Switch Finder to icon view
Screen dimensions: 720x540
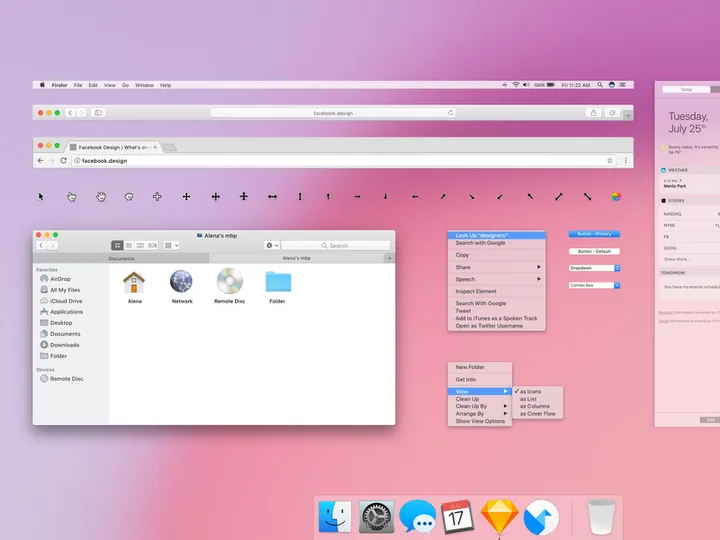[117, 246]
